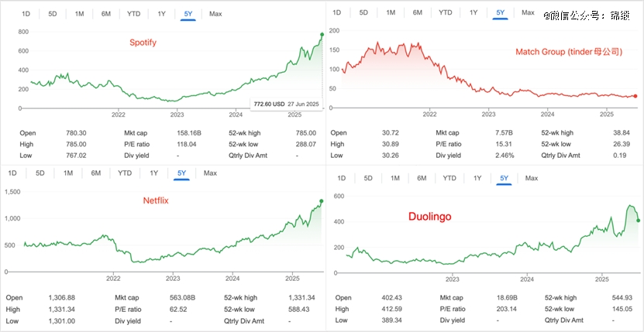Viewport: 644px width, 332px height.
Task: Choose 6M range on Duolingo chart
Action: pyautogui.click(x=422, y=178)
